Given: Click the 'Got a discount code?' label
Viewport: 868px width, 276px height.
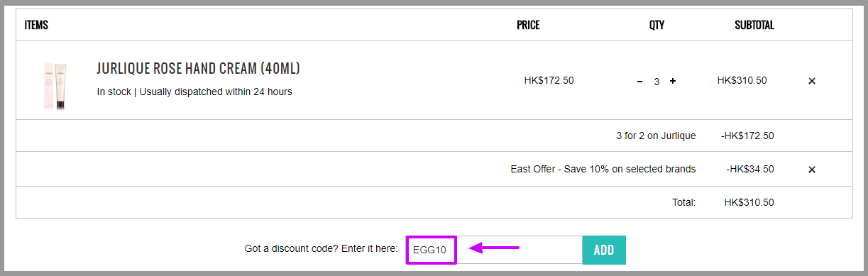Looking at the screenshot, I should click(321, 249).
